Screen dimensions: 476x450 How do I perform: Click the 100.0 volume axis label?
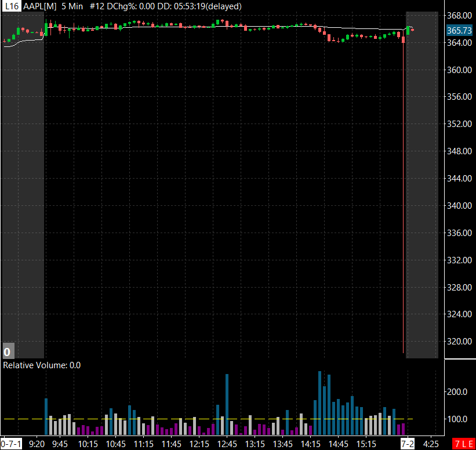(457, 419)
